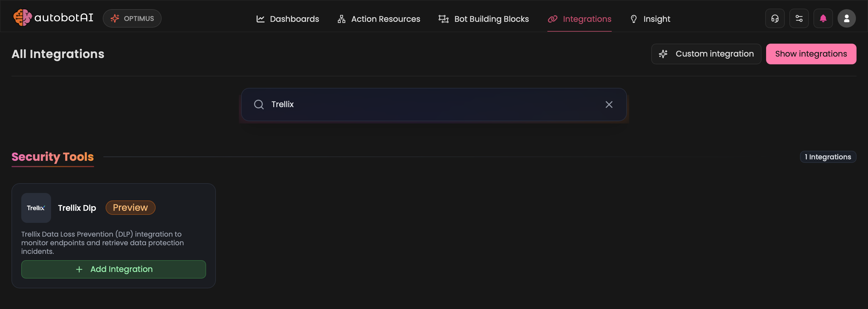This screenshot has height=309, width=868.
Task: Select the Integrations tab
Action: pyautogui.click(x=579, y=19)
